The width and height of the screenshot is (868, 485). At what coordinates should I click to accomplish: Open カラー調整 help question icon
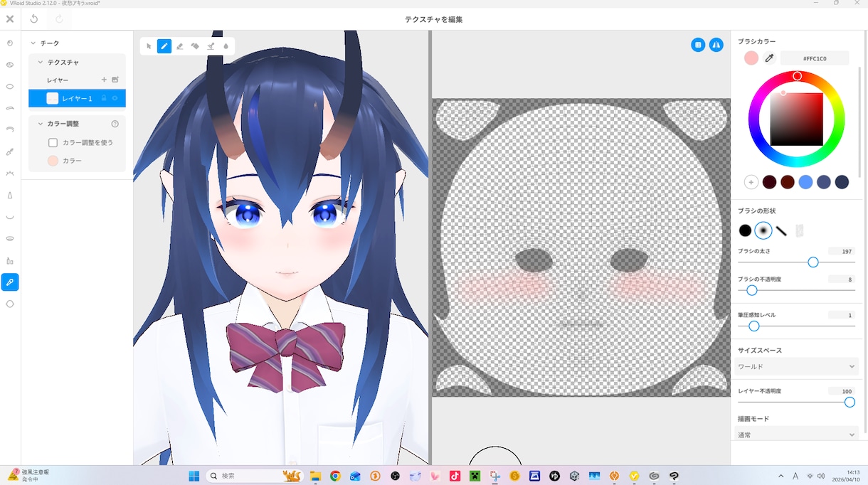click(x=115, y=124)
